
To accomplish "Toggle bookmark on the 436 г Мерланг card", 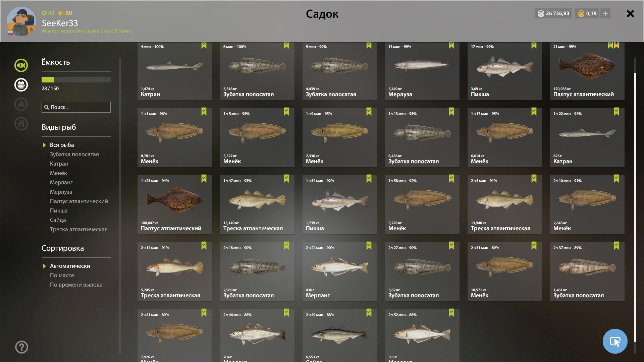I will pos(369,246).
